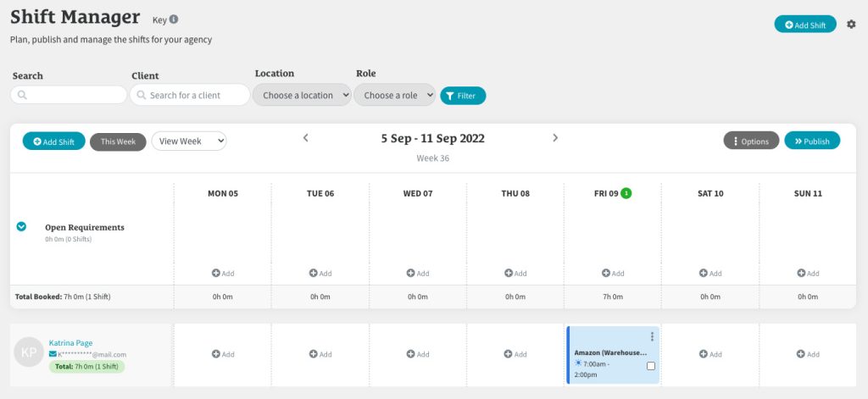Open the Choose a location dropdown
868x399 pixels.
pyautogui.click(x=302, y=95)
